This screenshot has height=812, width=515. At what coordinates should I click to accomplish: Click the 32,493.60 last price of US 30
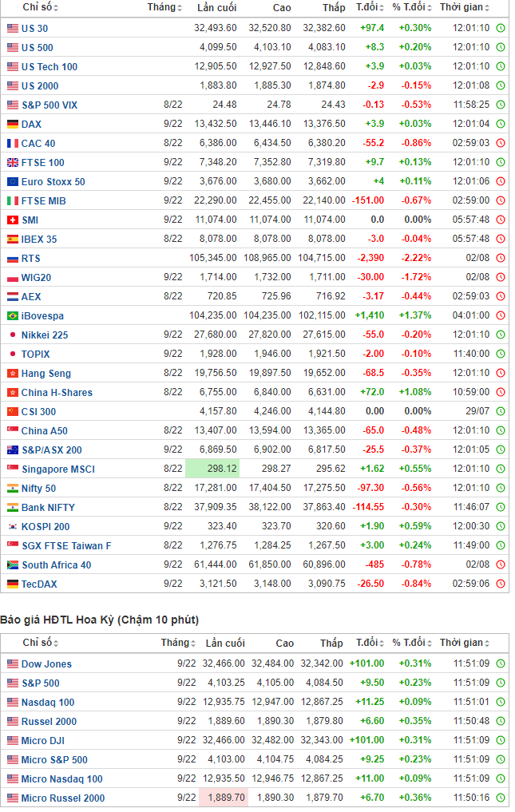[216, 28]
